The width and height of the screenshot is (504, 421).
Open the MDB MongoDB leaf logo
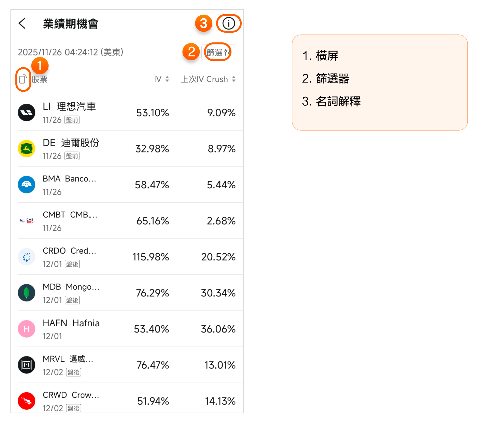[x=27, y=293]
